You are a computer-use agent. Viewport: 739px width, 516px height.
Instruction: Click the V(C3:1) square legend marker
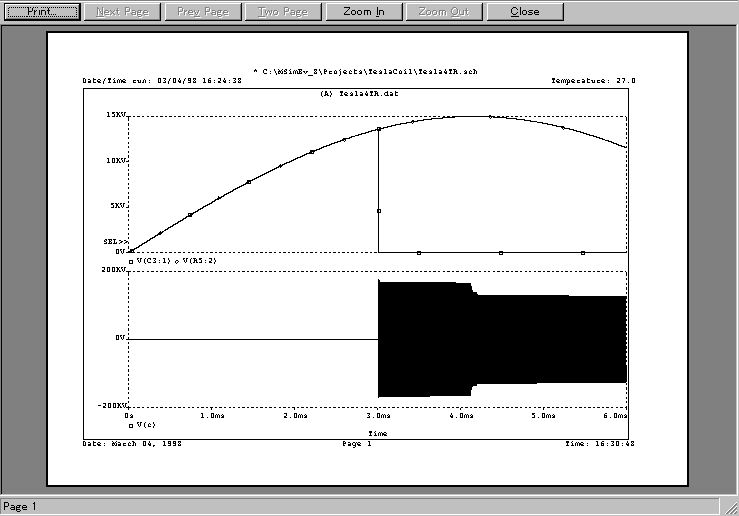click(x=131, y=260)
